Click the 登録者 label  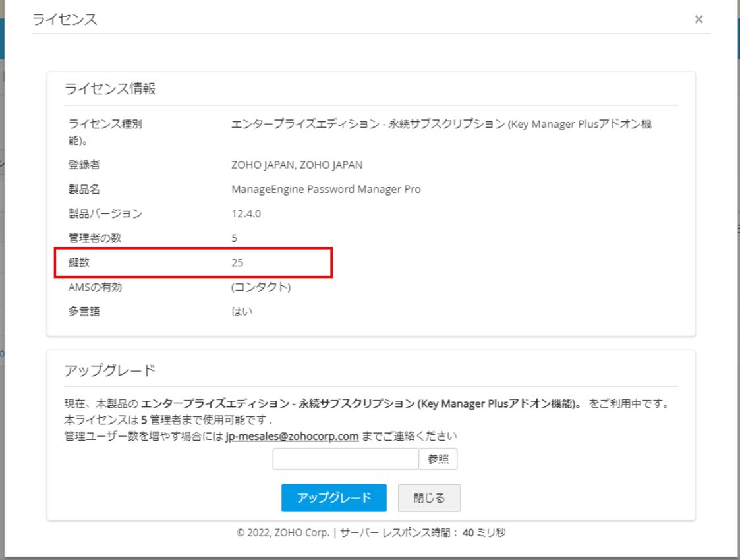(84, 165)
